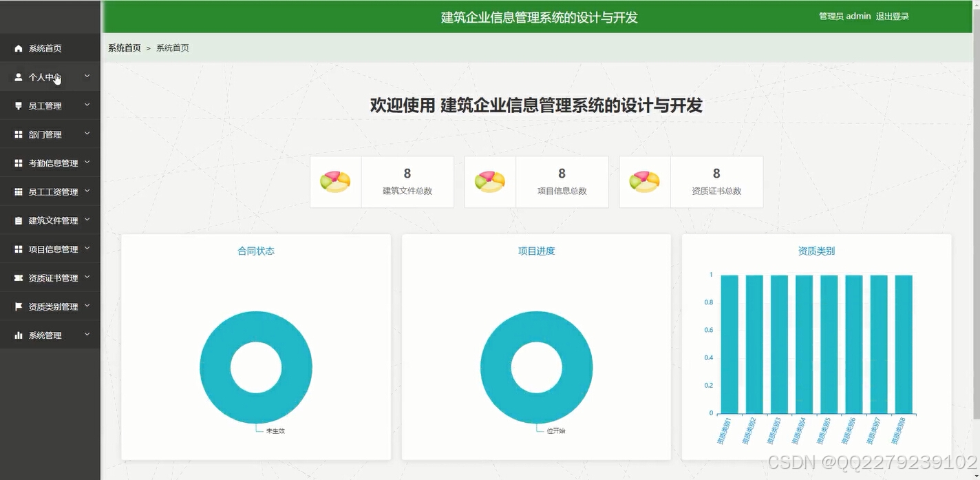The image size is (980, 480).
Task: Click the 系统首页 breadcrumb link
Action: point(123,47)
